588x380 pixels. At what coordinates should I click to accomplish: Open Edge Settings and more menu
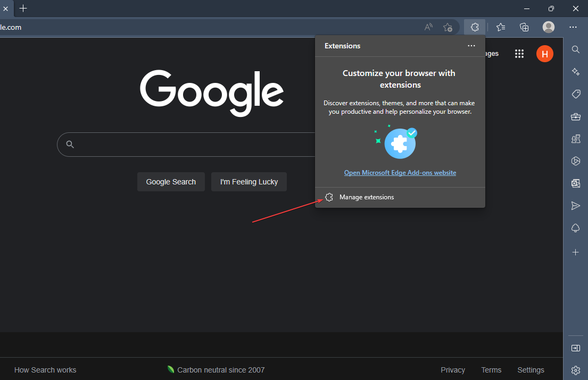pos(573,27)
